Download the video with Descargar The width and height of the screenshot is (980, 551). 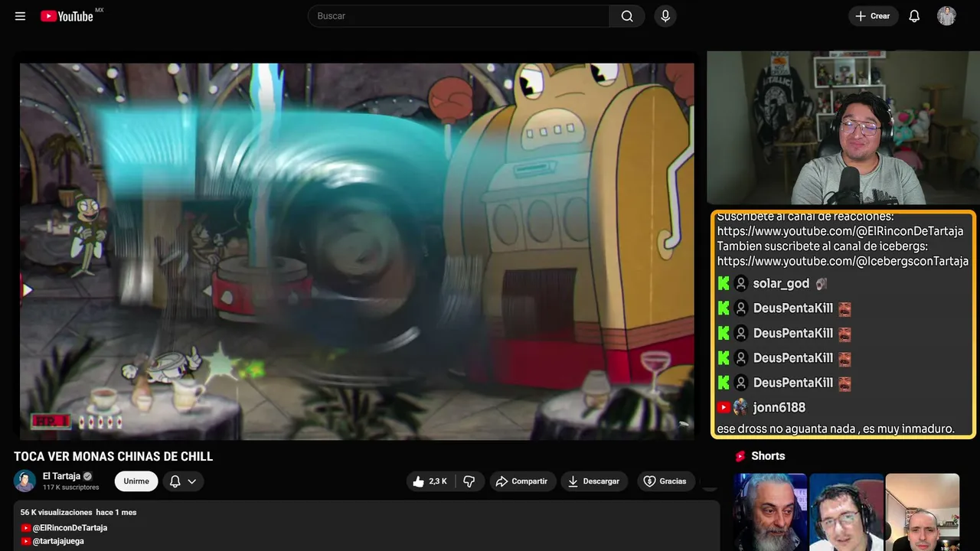(x=595, y=481)
